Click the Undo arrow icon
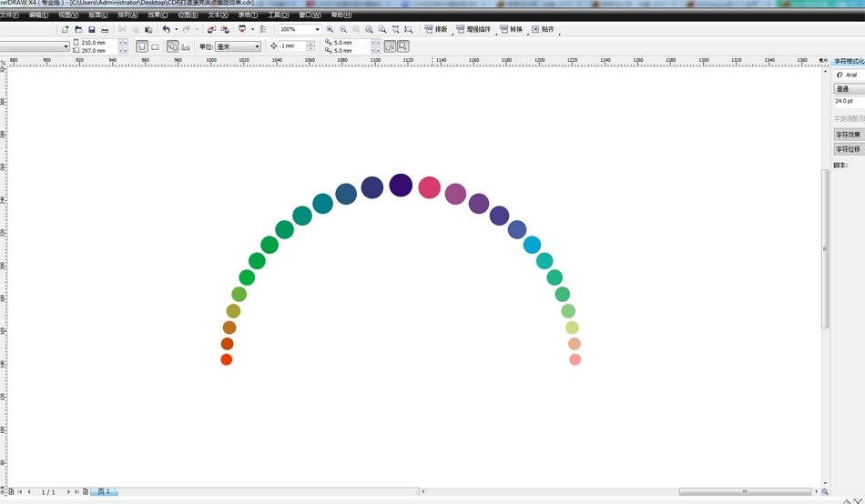The height and width of the screenshot is (504, 865). pyautogui.click(x=167, y=29)
